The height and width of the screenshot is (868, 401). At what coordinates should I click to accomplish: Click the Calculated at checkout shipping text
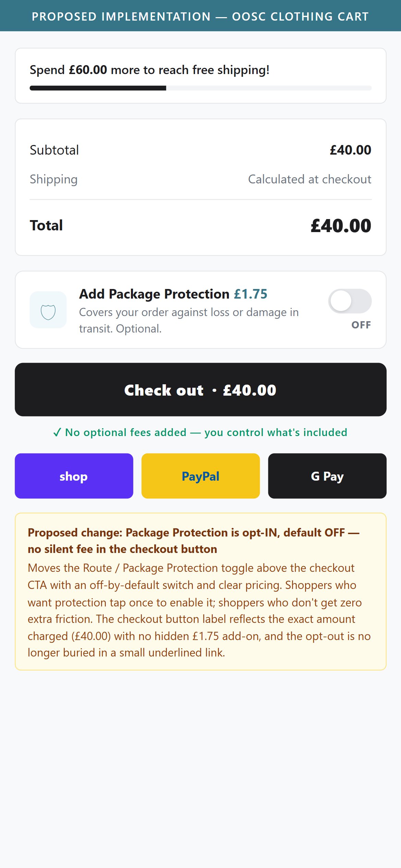coord(310,179)
